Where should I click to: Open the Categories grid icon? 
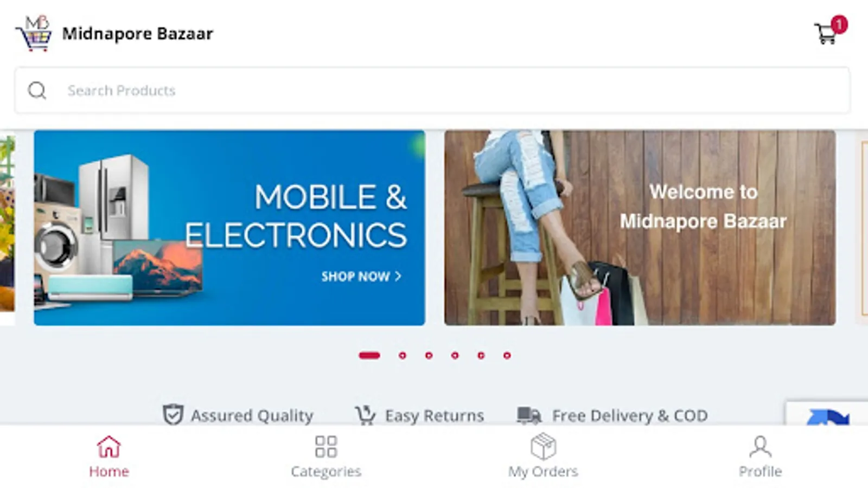click(x=326, y=447)
